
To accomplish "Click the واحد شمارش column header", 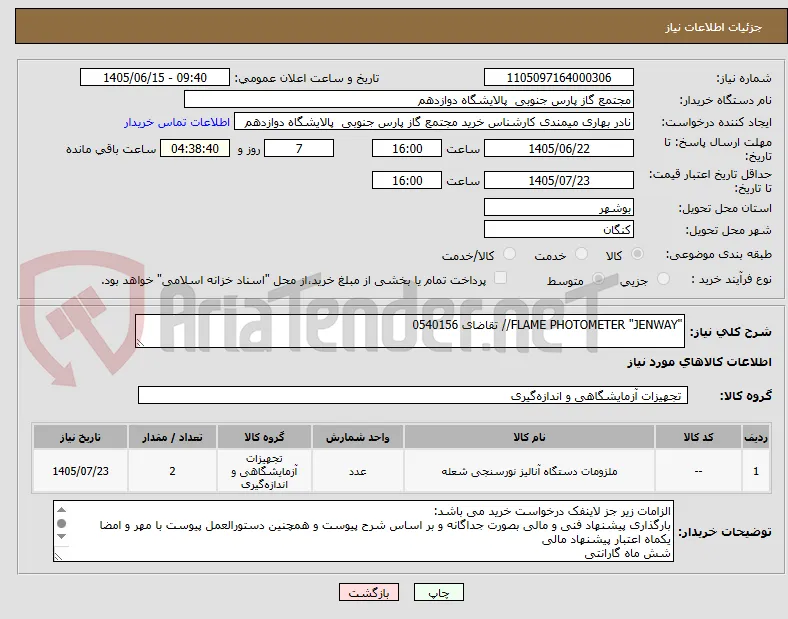I will pos(357,437).
